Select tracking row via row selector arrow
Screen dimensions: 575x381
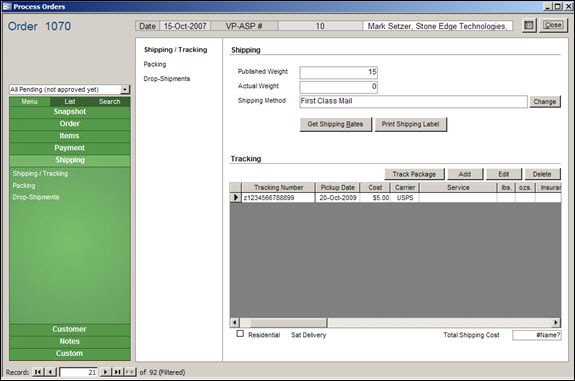[x=235, y=198]
